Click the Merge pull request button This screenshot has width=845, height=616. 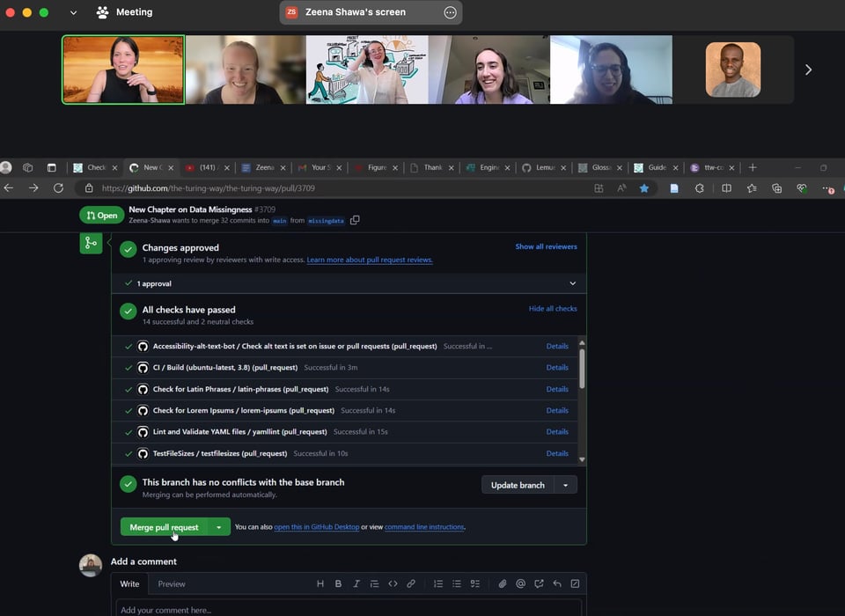pyautogui.click(x=164, y=527)
